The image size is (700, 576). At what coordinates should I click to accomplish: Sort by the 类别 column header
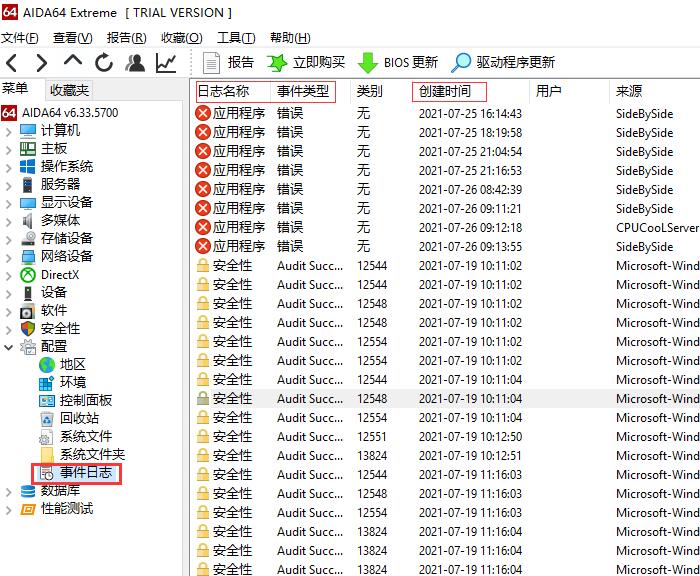(x=370, y=91)
